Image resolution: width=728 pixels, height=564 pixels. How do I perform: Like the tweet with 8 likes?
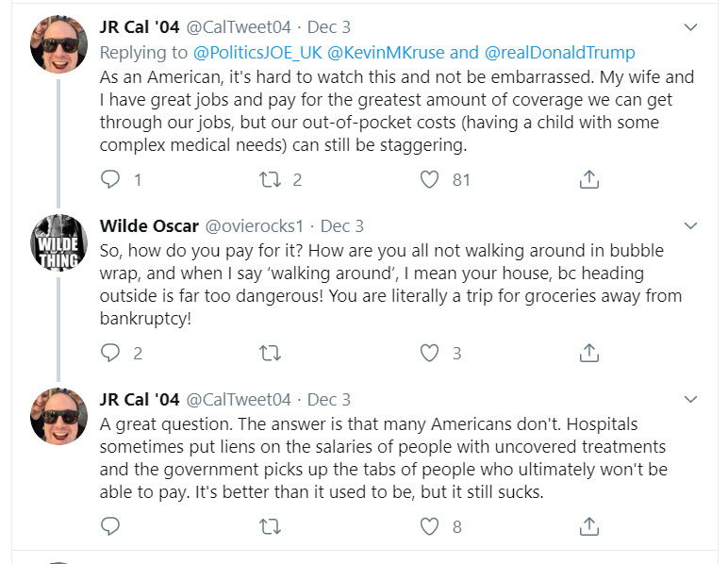click(430, 526)
